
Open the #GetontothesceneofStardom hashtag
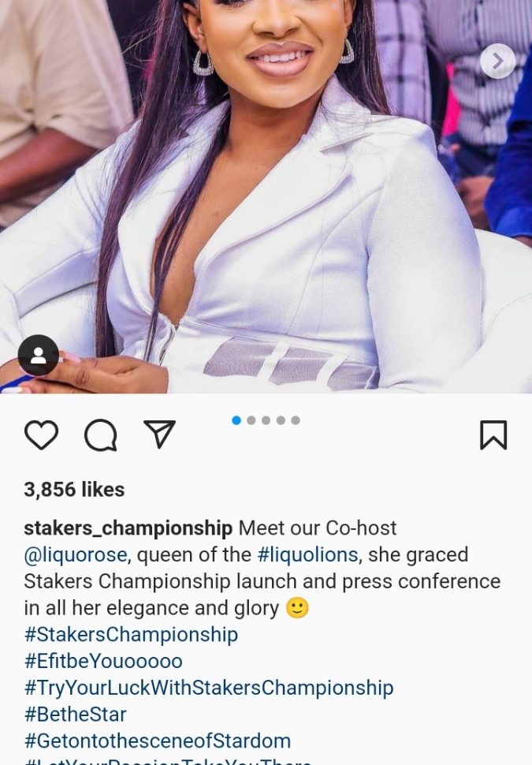click(x=158, y=741)
